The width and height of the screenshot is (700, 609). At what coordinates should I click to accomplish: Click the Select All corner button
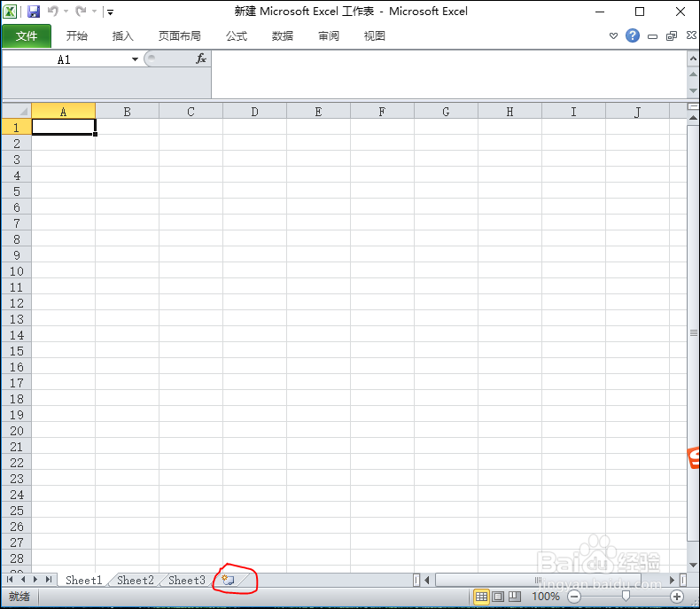(x=17, y=111)
